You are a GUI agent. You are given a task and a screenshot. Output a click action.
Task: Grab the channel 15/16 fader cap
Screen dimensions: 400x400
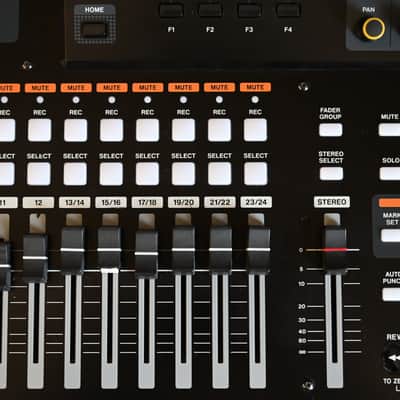point(109,250)
